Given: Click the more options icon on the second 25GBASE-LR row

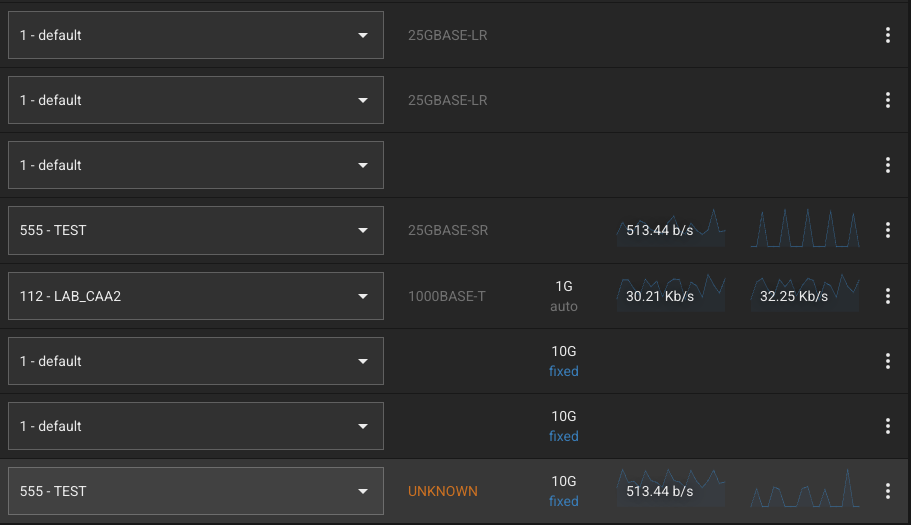Looking at the screenshot, I should click(x=887, y=100).
